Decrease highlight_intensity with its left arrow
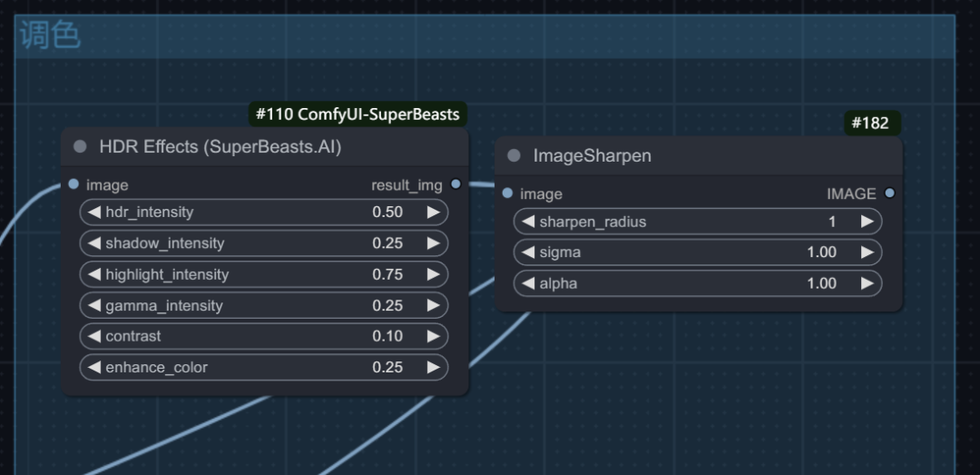 coord(94,274)
